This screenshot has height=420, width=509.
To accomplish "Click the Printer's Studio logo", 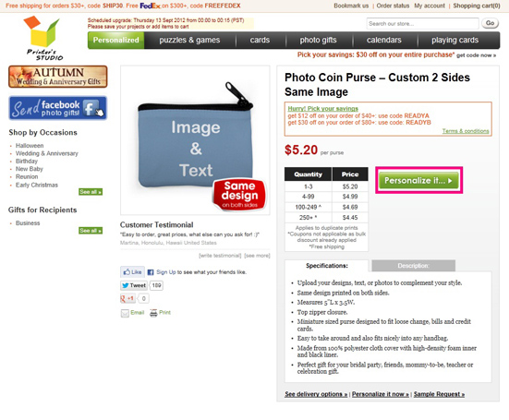I will [44, 38].
